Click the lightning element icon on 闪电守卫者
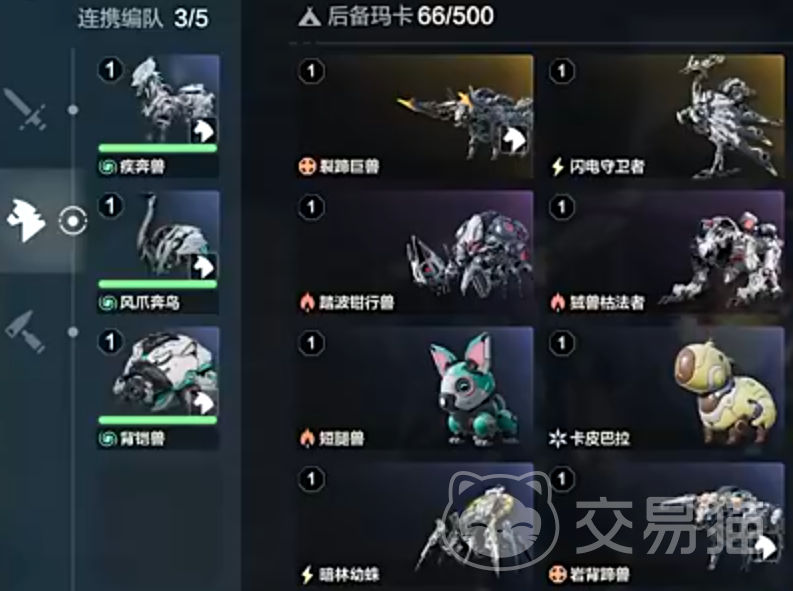 click(557, 166)
